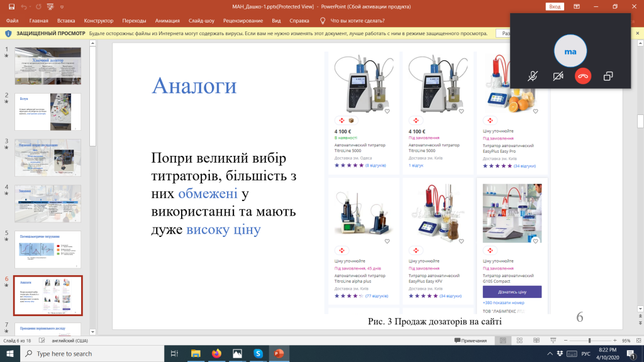Open Skype from the taskbar
This screenshot has width=644, height=362.
[x=258, y=353]
